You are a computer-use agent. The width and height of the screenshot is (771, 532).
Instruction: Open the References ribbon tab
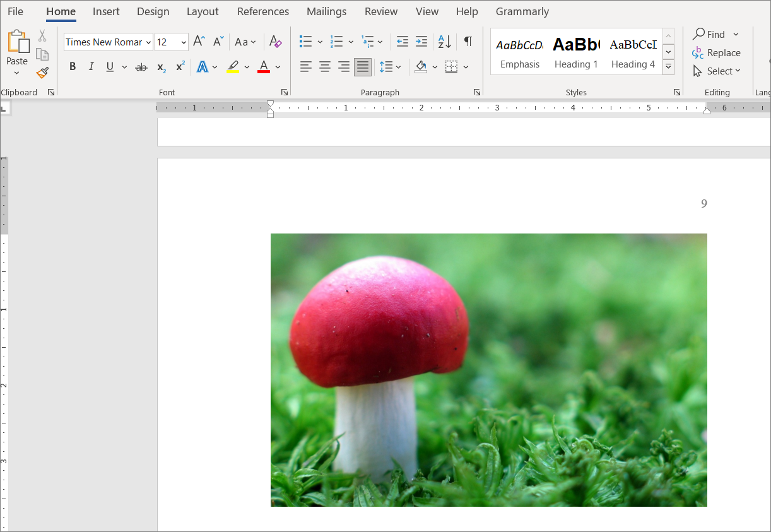coord(263,11)
